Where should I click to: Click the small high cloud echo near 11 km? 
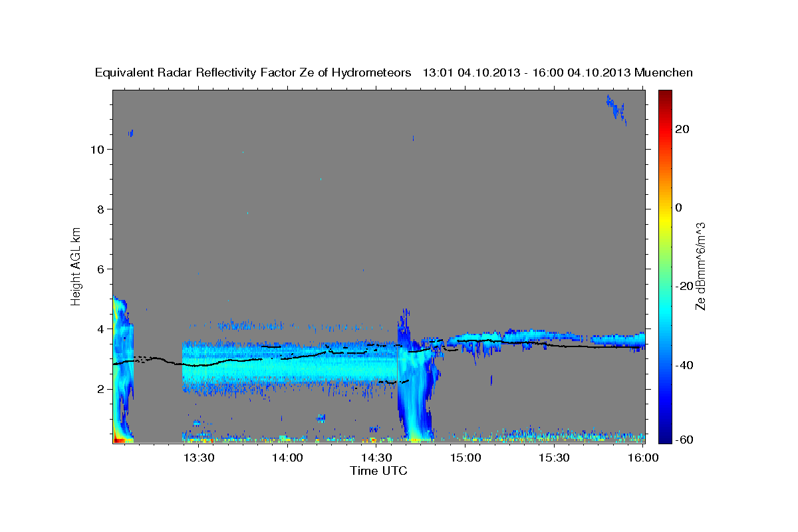(x=616, y=109)
